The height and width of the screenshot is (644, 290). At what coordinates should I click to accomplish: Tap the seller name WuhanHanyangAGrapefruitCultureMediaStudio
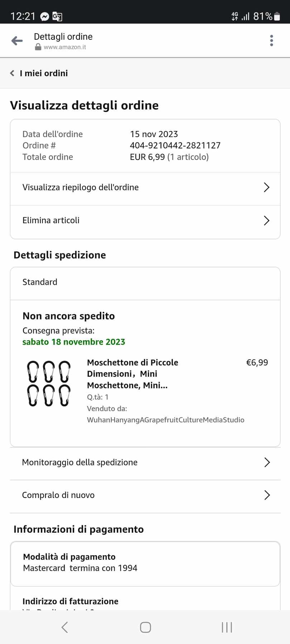[x=165, y=420]
